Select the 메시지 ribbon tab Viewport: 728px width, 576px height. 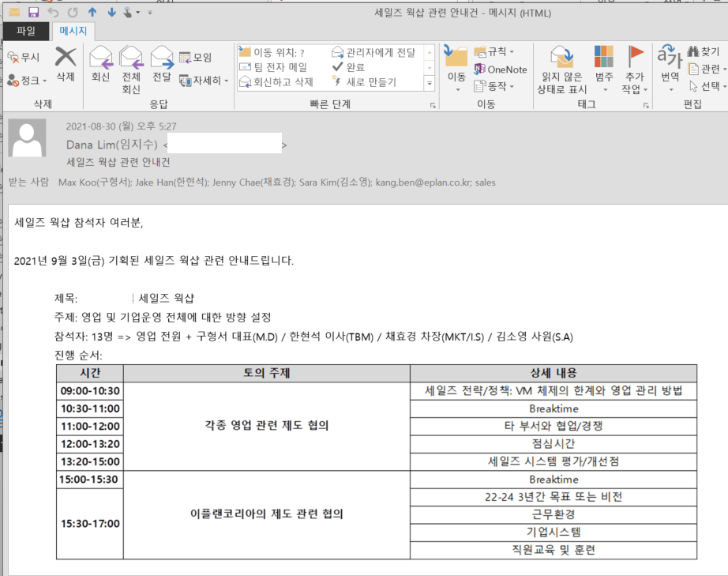[x=73, y=31]
